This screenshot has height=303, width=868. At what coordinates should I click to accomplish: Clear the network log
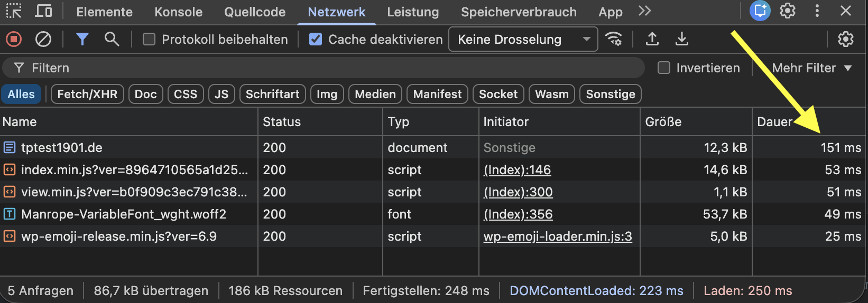click(43, 39)
